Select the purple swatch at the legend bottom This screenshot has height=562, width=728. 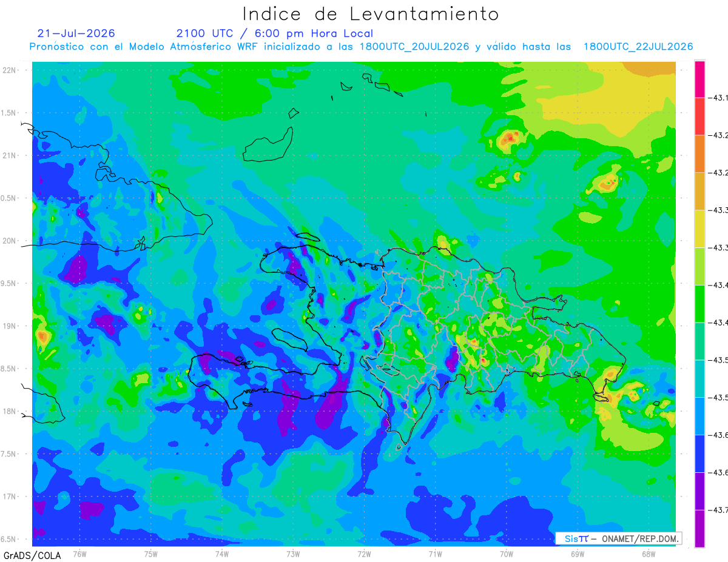(699, 529)
